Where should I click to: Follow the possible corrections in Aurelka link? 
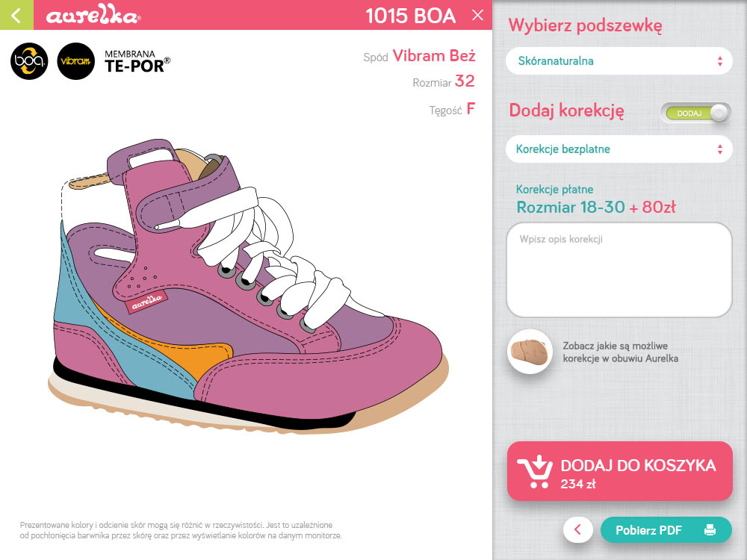coord(620,352)
